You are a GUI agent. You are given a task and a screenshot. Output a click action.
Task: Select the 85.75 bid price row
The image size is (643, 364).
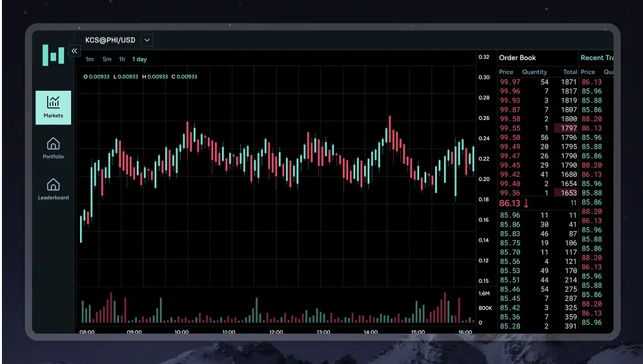point(538,243)
